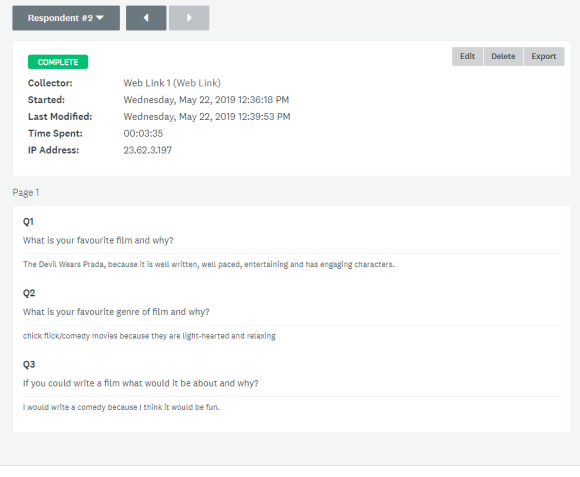Click the COMPLETE status badge
580x477 pixels.
[x=58, y=62]
